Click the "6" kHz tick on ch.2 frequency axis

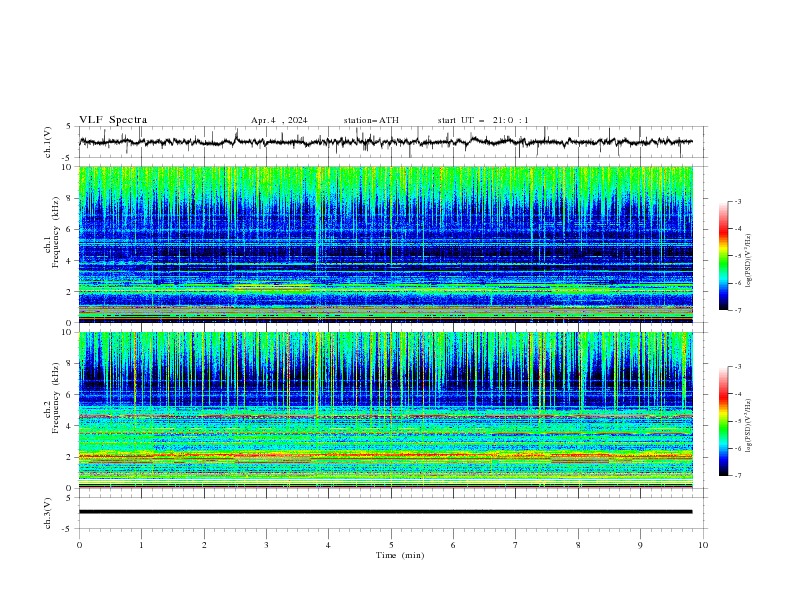pyautogui.click(x=69, y=395)
